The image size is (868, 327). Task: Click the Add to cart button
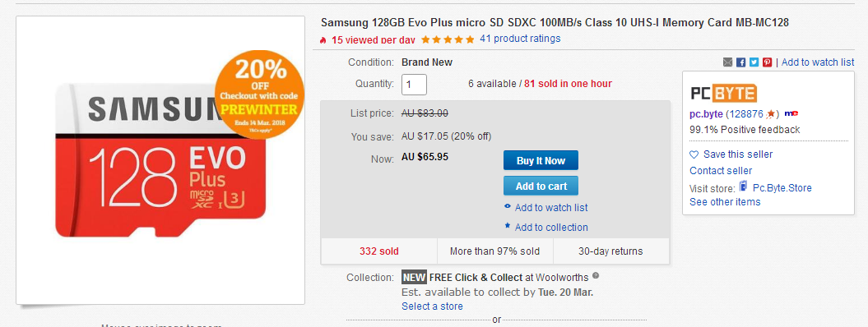[x=541, y=187]
